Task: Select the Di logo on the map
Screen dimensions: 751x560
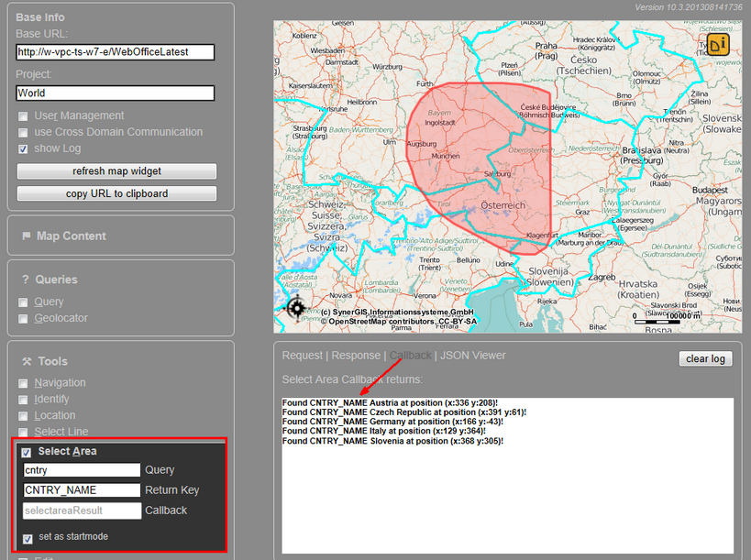Action: (x=718, y=43)
